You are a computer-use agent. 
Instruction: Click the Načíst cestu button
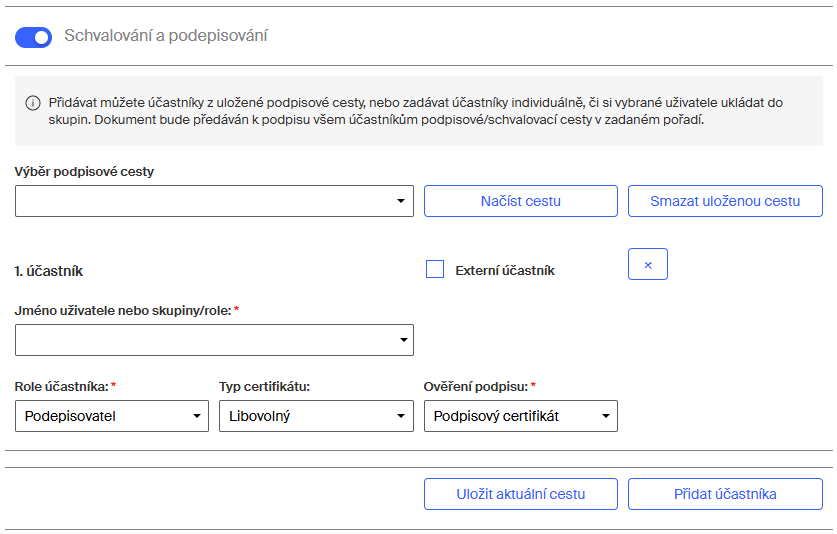520,201
